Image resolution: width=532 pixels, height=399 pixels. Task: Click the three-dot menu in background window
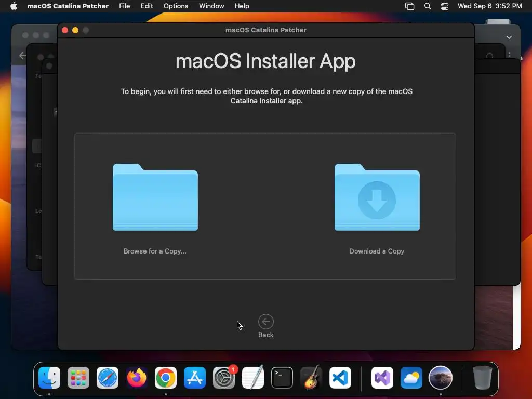509,55
